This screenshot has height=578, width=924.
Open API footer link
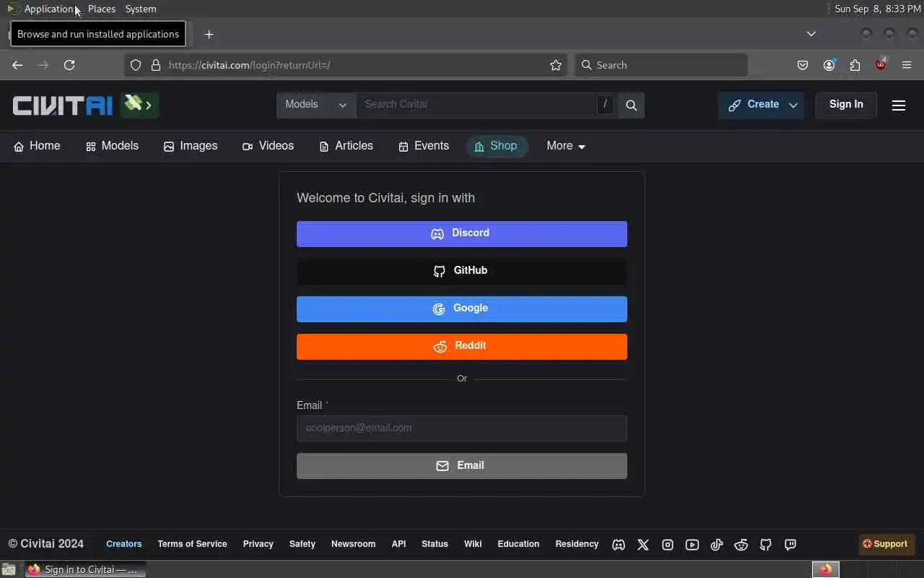[x=398, y=544]
